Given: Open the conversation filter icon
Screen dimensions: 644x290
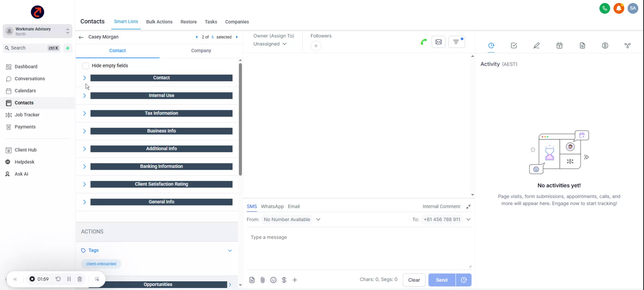Looking at the screenshot, I should click(x=457, y=42).
